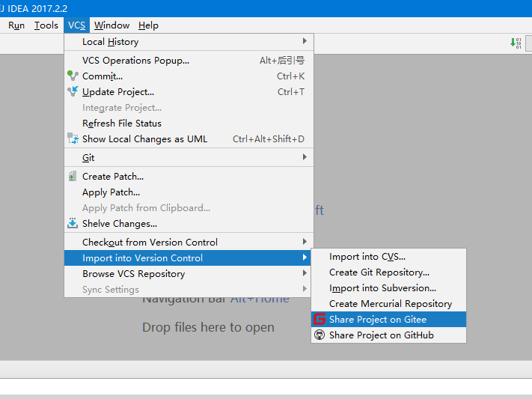Select Import into CVS... option
Screen dimensions: 532x399
[388, 256]
